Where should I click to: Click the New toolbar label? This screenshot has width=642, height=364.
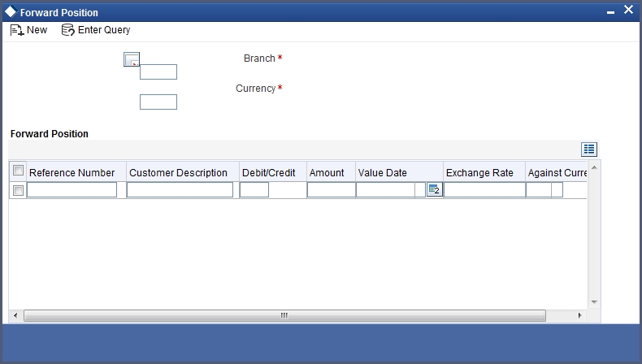point(37,30)
